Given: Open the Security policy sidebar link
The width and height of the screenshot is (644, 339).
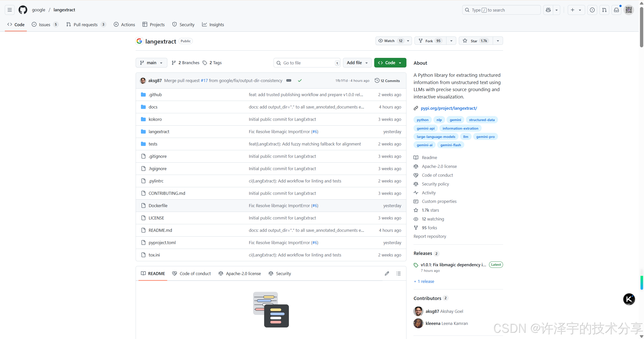Looking at the screenshot, I should point(435,184).
